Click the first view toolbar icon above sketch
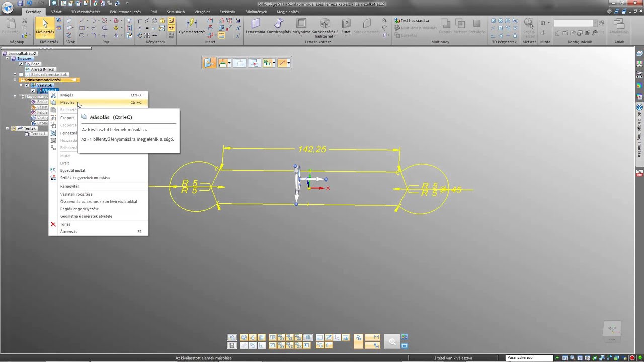This screenshot has height=362, width=644. [x=210, y=63]
